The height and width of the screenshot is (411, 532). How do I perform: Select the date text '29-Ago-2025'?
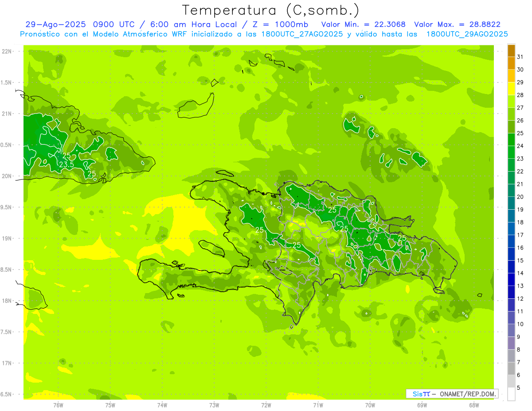click(x=55, y=24)
